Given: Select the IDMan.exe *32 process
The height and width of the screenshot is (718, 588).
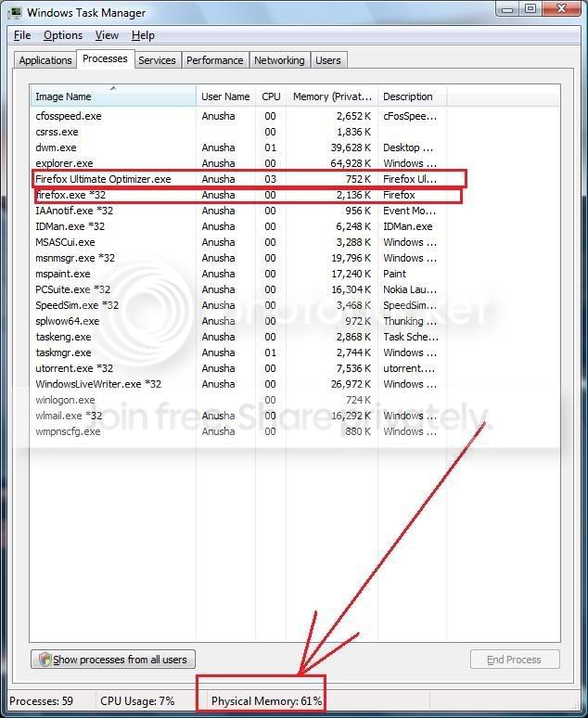Looking at the screenshot, I should click(238, 226).
